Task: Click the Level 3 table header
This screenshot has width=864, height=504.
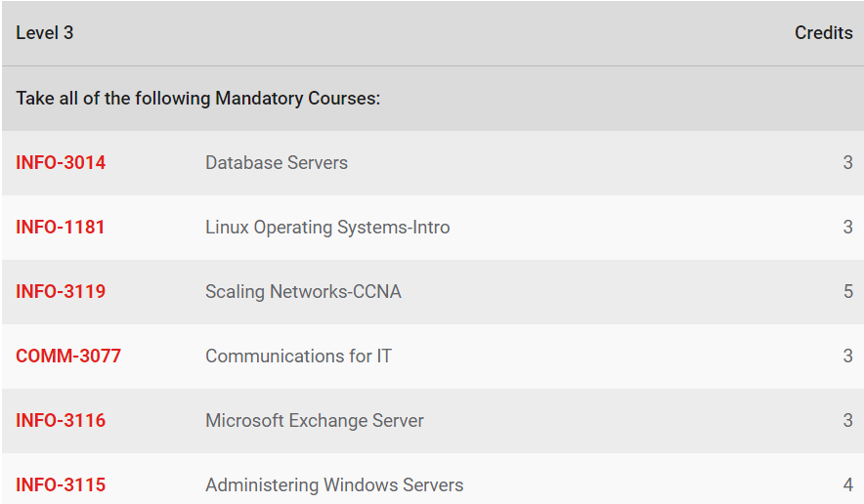Action: 45,33
